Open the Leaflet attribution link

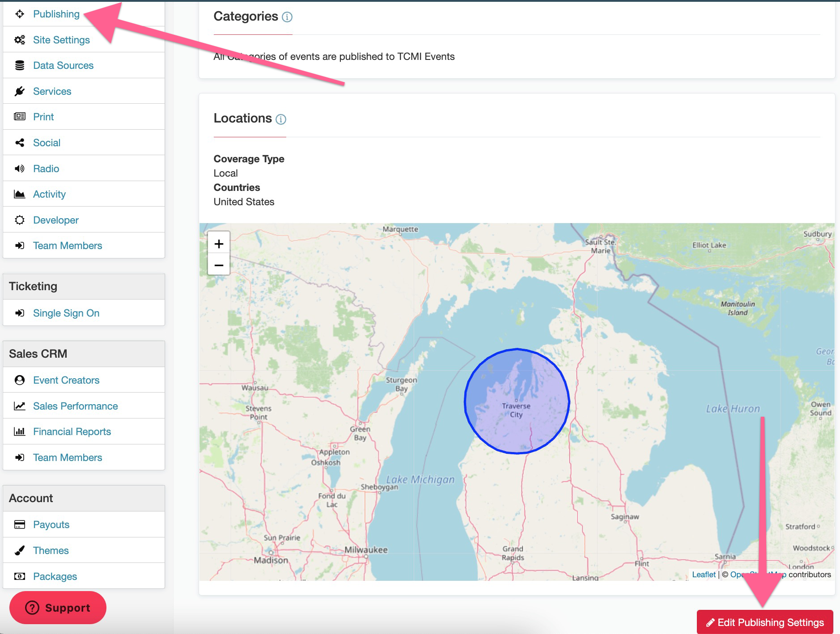point(704,575)
